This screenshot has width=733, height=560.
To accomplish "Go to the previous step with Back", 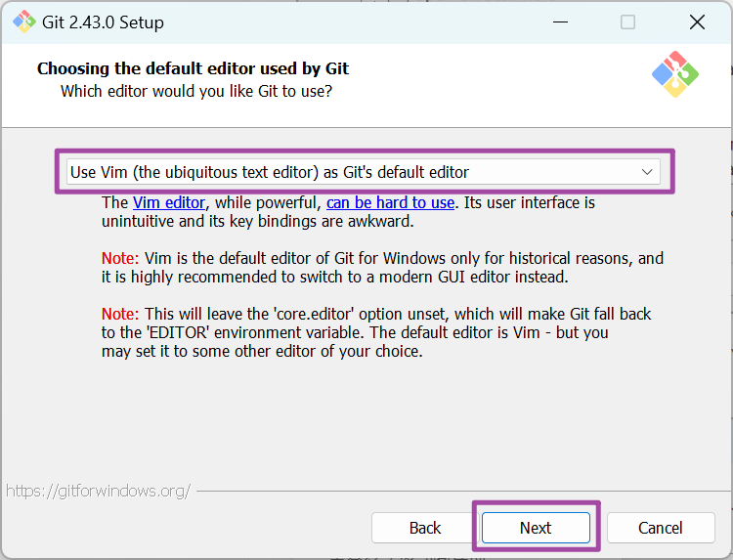I will coord(425,528).
